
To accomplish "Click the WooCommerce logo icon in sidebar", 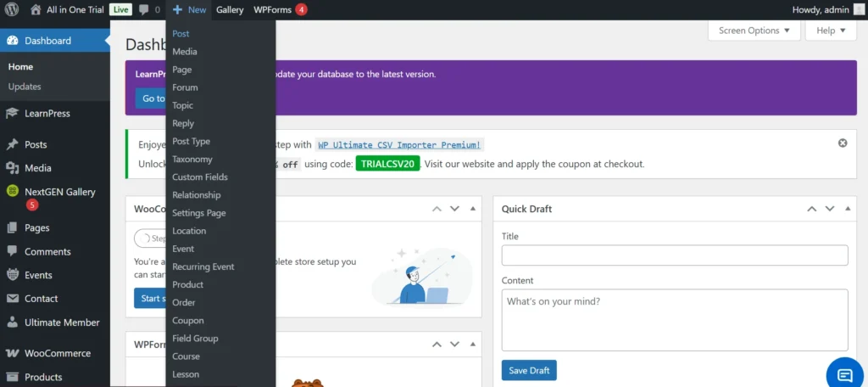I will (12, 353).
